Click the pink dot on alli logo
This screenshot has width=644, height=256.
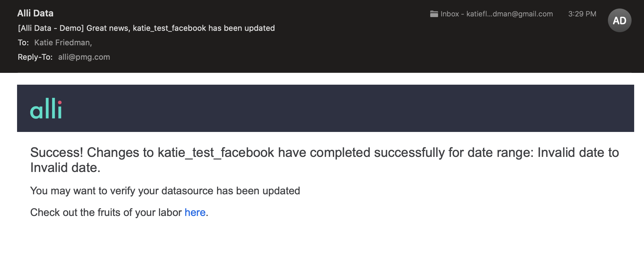click(60, 102)
